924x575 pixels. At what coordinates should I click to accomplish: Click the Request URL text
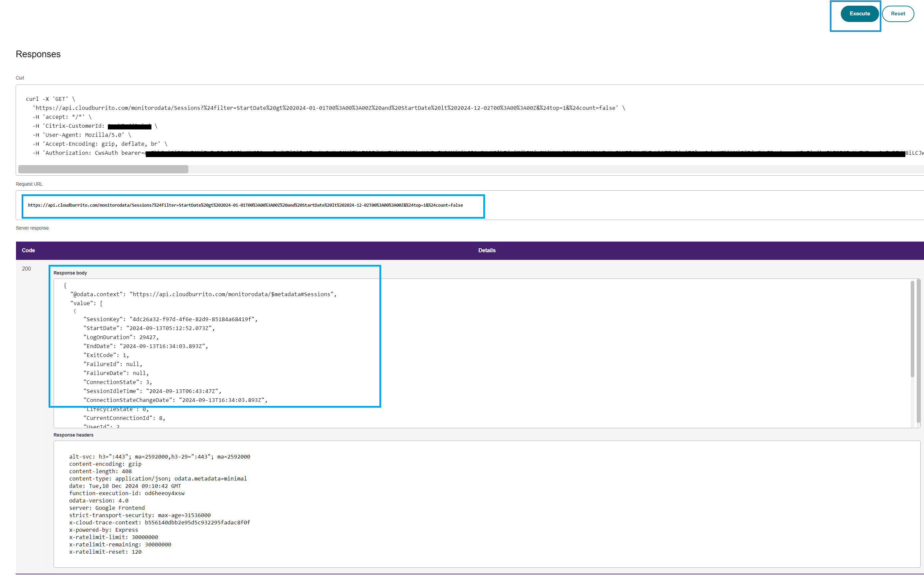click(245, 205)
